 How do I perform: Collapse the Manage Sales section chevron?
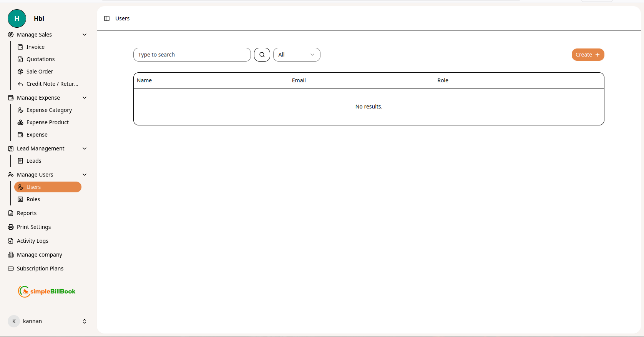(85, 35)
